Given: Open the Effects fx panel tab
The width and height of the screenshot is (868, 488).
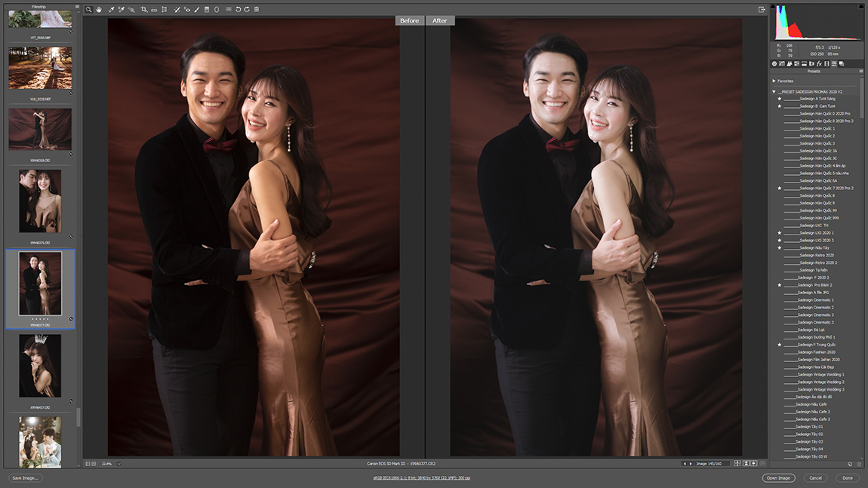Looking at the screenshot, I should point(819,64).
